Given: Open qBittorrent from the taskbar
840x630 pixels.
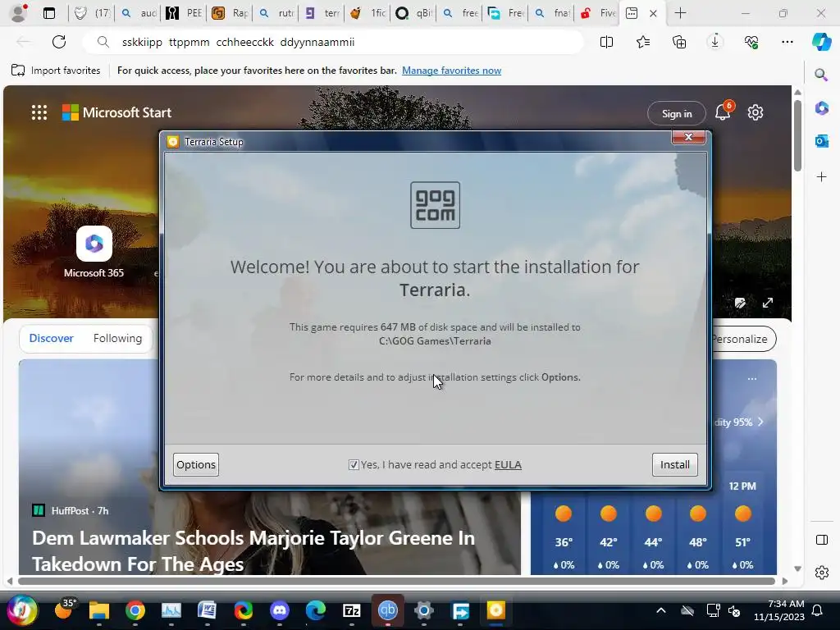Looking at the screenshot, I should [387, 610].
